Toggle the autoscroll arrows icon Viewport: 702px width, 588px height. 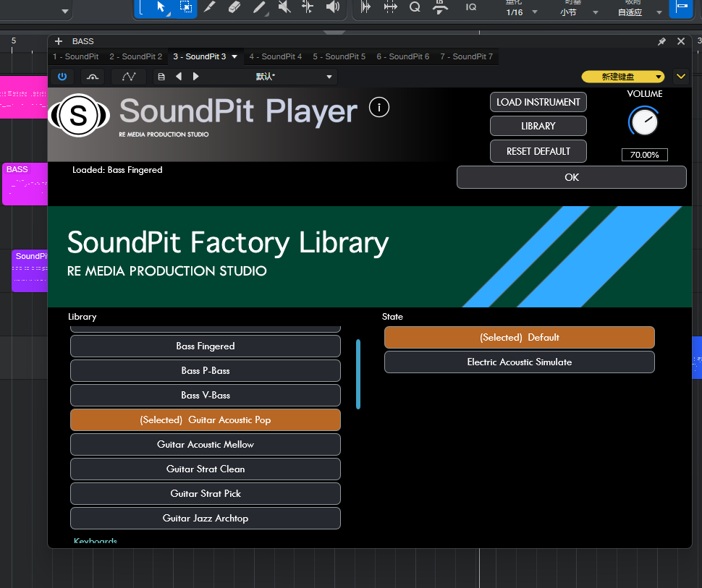[x=390, y=7]
